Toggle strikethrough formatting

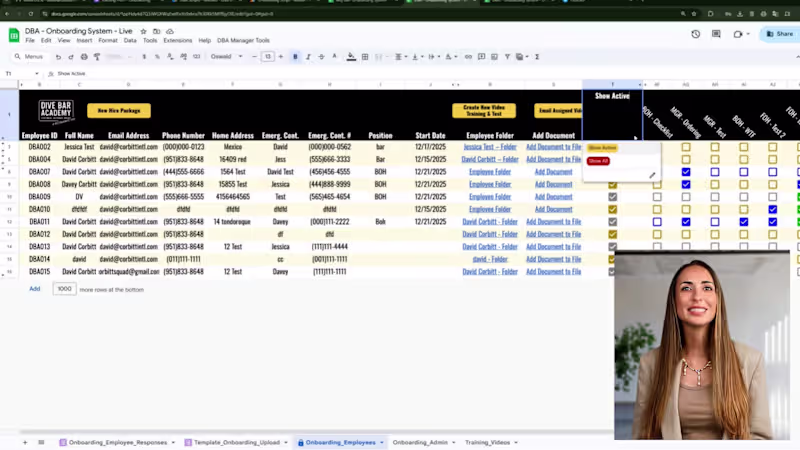(x=321, y=57)
